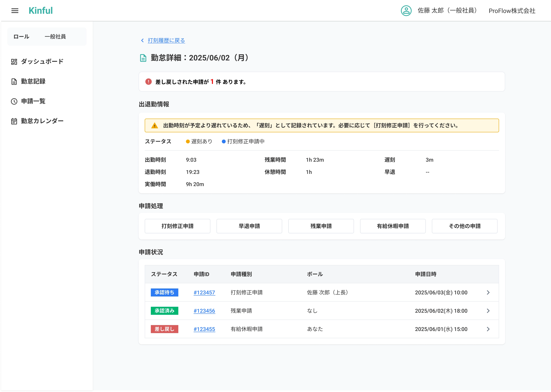Screen dimensions: 551x392
Task: Click ProFlow株式会社 company name in header
Action: [512, 11]
